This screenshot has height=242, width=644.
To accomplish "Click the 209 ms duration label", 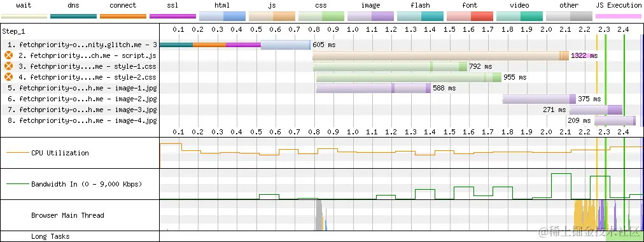I will [x=579, y=121].
